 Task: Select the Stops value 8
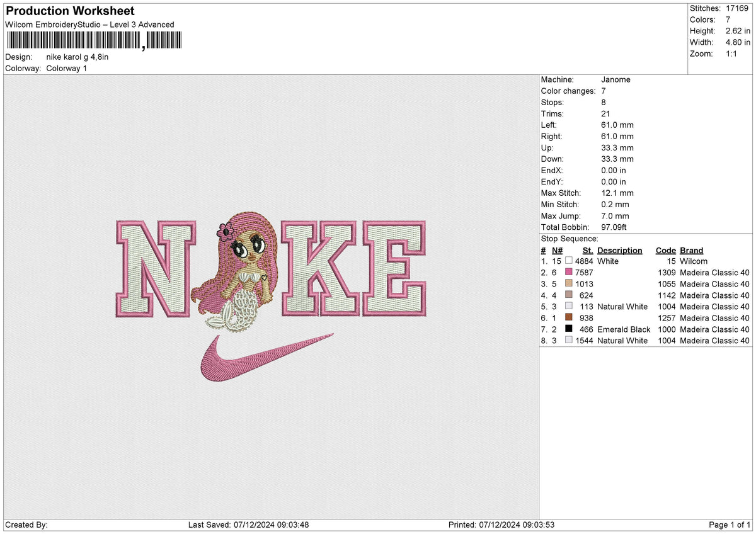point(604,102)
